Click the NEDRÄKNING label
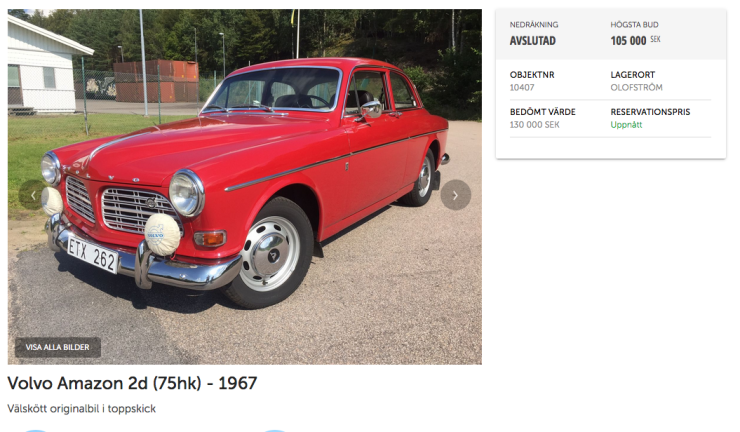 (534, 25)
